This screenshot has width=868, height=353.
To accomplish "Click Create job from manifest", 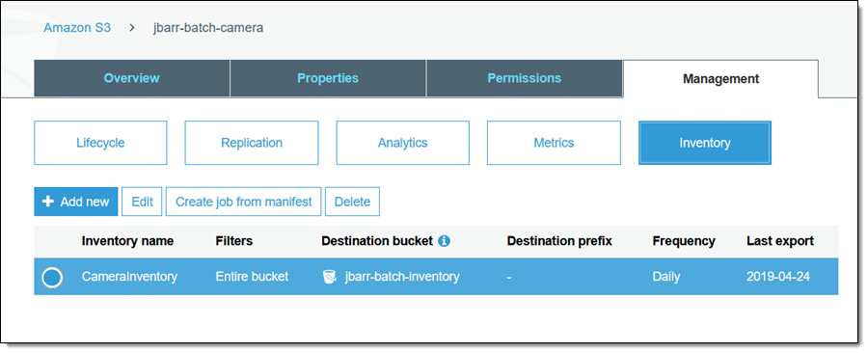I will (x=244, y=202).
